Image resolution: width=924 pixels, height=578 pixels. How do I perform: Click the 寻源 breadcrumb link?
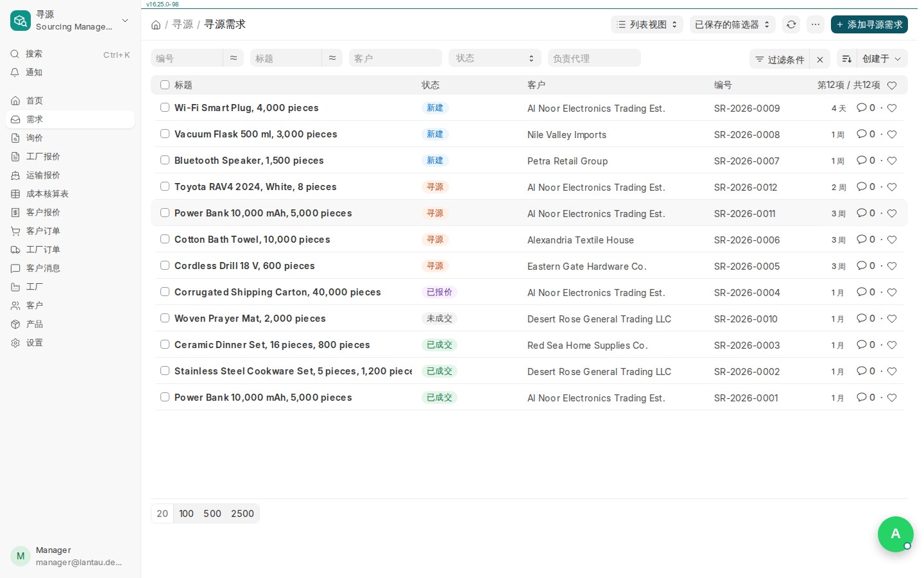(182, 24)
